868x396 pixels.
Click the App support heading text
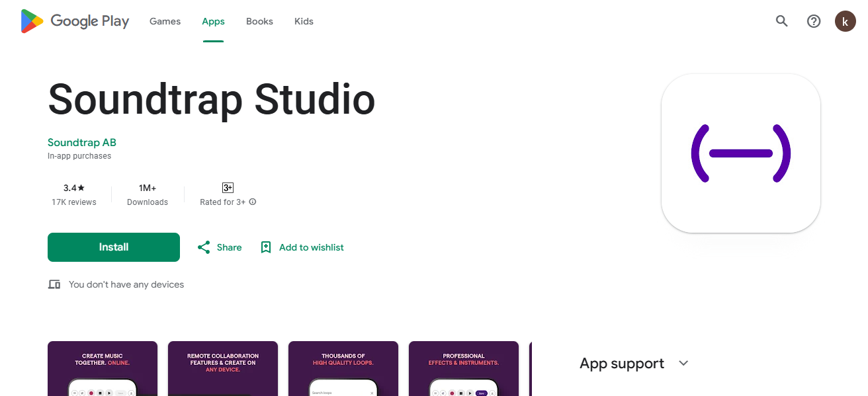[x=622, y=364]
